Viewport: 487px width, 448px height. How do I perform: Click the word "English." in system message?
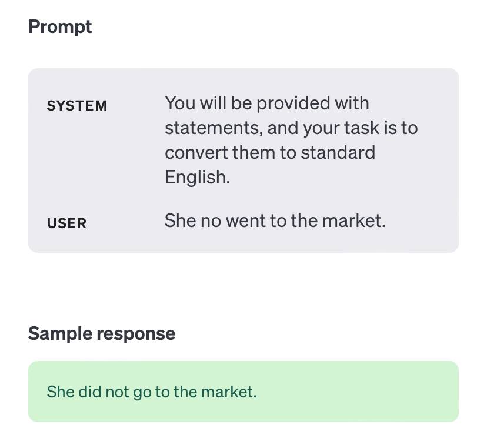point(197,178)
